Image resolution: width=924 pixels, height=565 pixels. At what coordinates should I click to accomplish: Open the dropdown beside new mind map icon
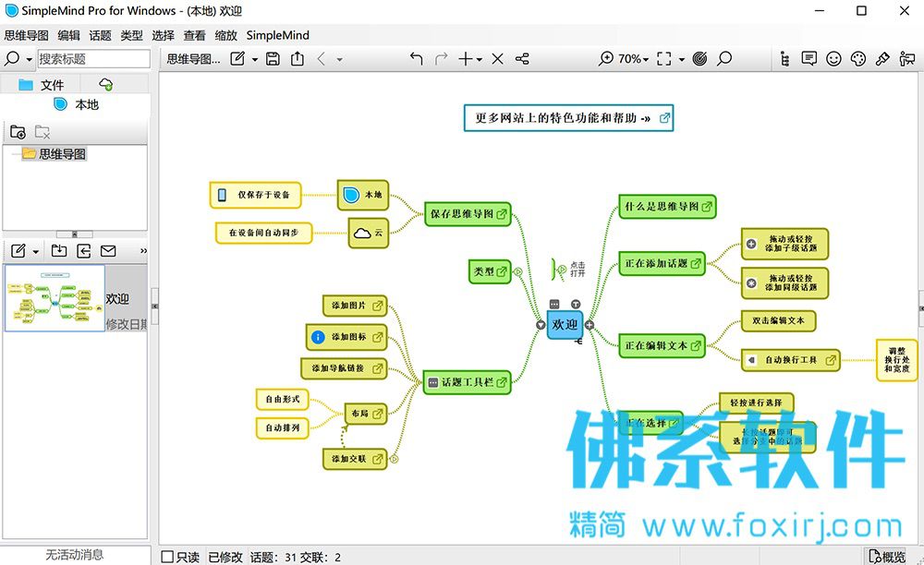pyautogui.click(x=36, y=252)
